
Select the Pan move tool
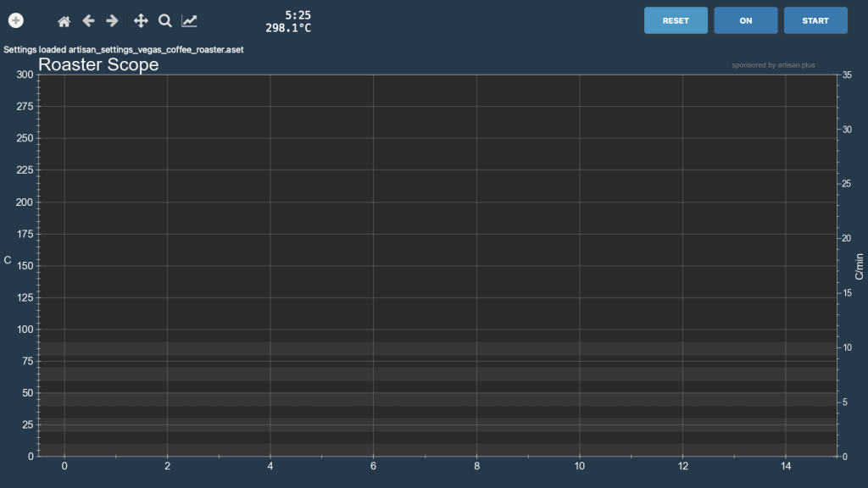pyautogui.click(x=141, y=20)
